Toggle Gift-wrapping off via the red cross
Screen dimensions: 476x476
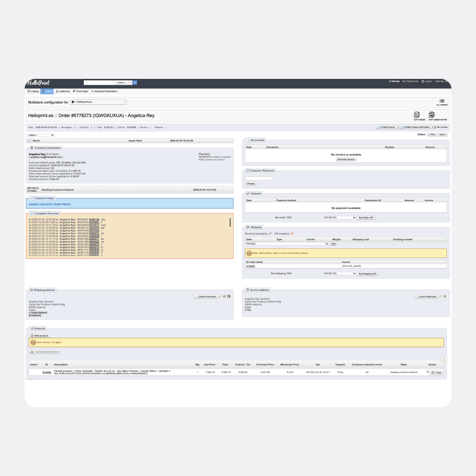pos(292,233)
